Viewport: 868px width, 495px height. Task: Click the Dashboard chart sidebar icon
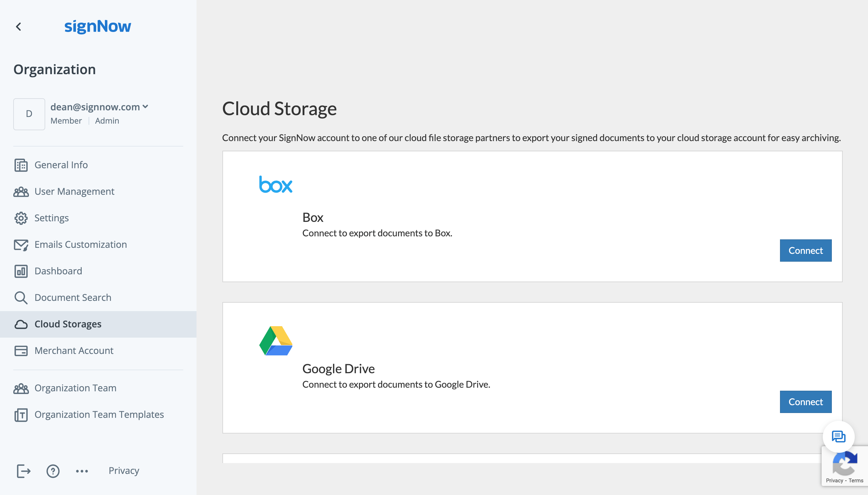[x=21, y=271]
